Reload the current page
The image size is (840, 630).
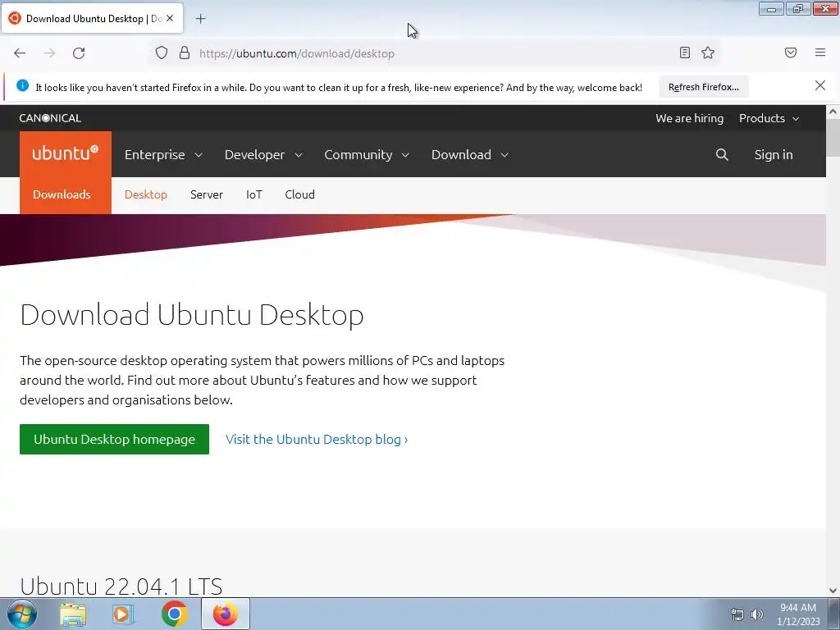click(79, 53)
